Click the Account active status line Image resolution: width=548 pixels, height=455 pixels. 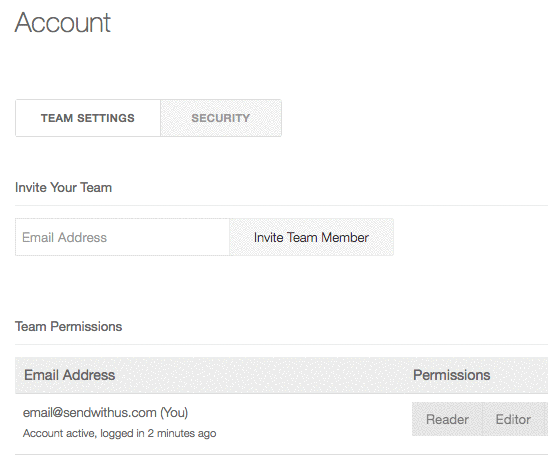120,433
